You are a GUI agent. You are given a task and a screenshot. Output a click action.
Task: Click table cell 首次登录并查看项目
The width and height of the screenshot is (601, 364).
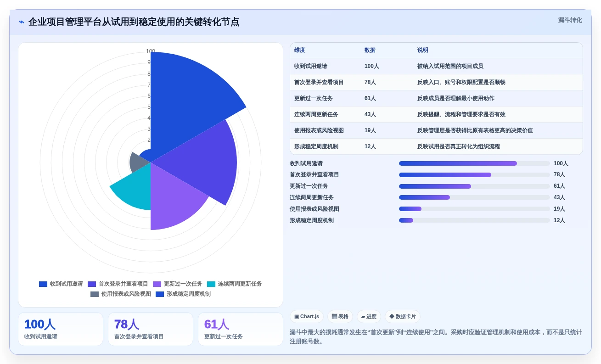319,82
